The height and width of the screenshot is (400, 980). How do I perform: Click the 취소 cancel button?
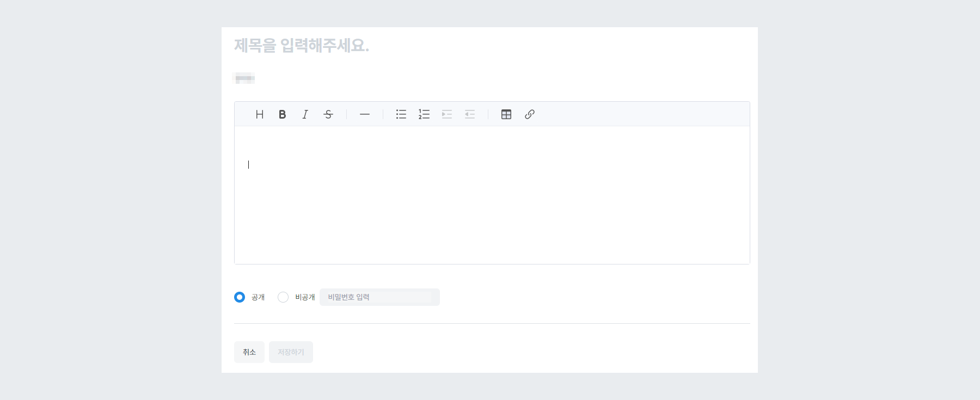249,352
